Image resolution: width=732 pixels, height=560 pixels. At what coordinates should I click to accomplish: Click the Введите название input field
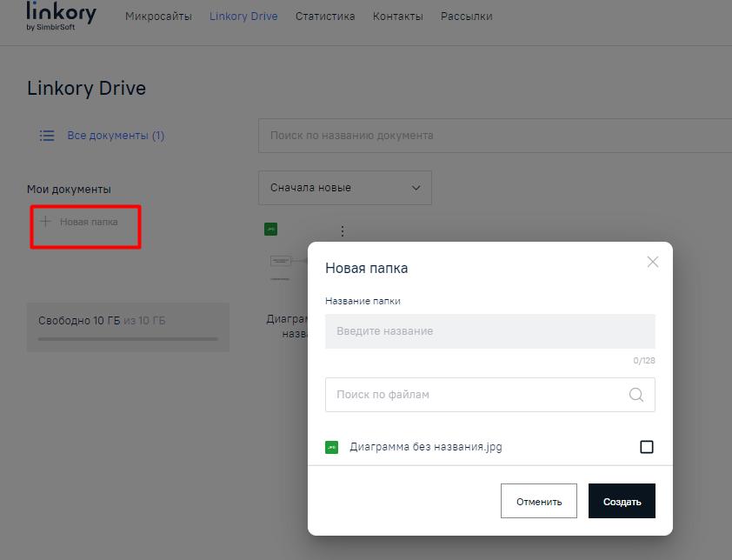489,331
